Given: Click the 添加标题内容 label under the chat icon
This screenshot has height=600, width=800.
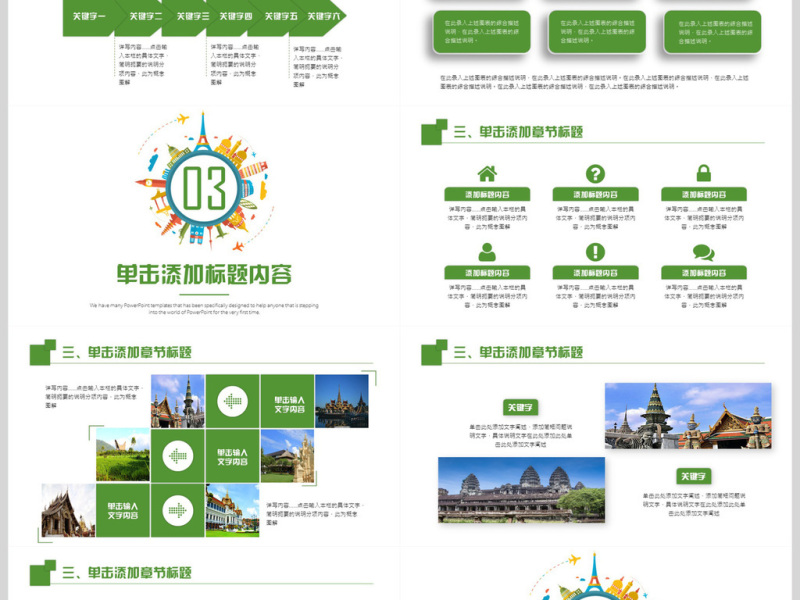Looking at the screenshot, I should coord(704,273).
